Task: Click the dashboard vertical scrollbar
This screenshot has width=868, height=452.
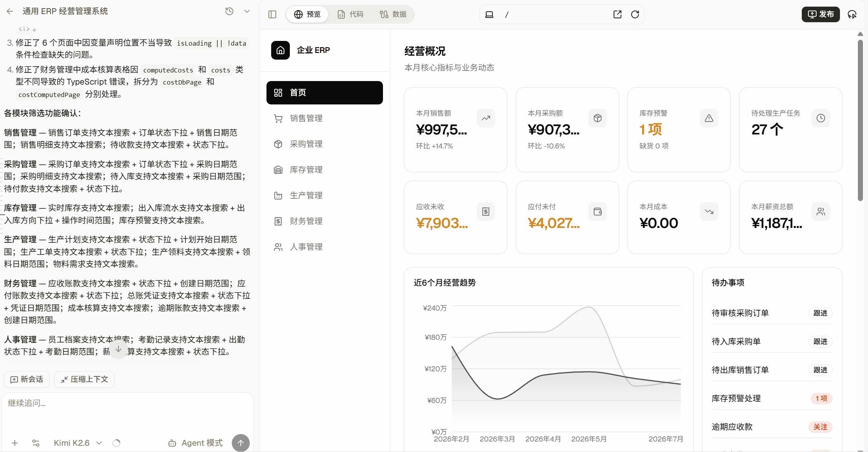Action: coord(860,121)
